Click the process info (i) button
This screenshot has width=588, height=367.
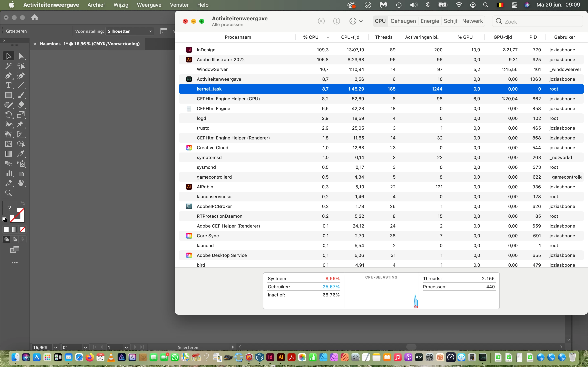coord(336,21)
